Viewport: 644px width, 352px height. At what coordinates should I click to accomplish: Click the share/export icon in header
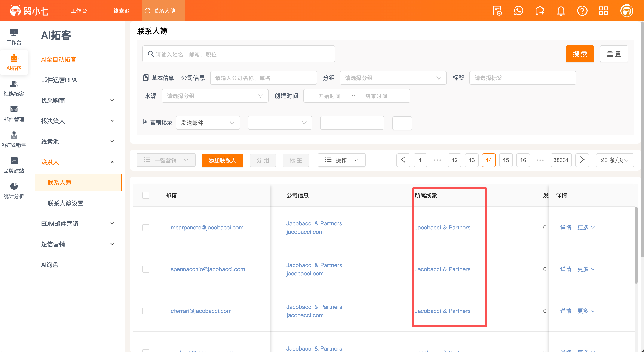[540, 11]
